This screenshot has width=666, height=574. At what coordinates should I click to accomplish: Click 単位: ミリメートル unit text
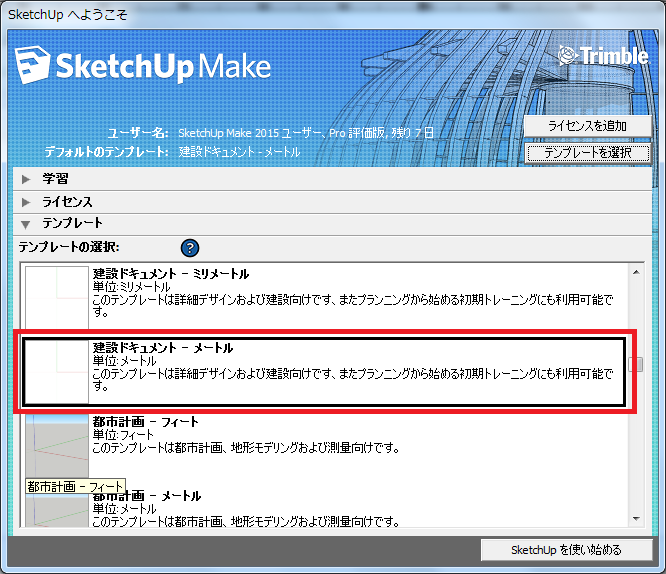131,287
